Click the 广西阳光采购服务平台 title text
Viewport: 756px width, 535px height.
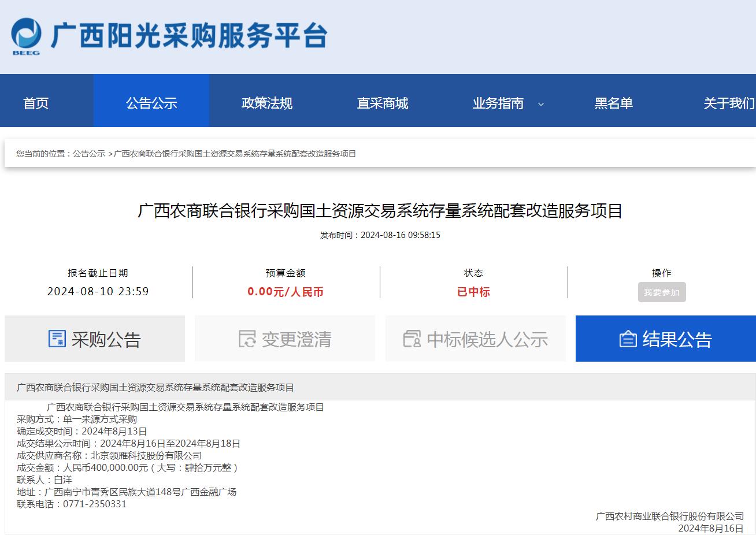click(x=190, y=36)
